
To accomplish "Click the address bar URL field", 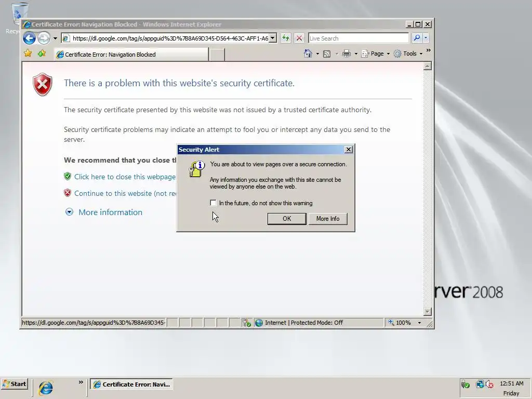I will pos(170,38).
